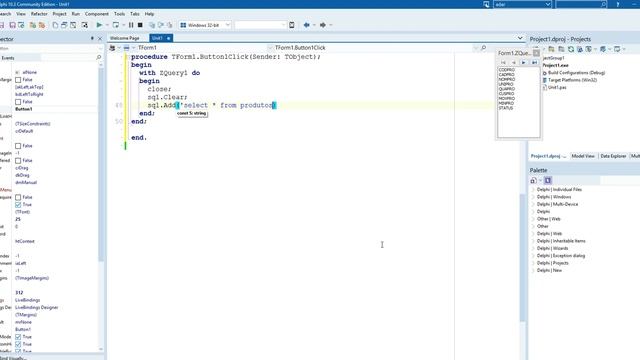Select the STATUS field in Fields Editor
The width and height of the screenshot is (640, 360).
pos(506,109)
